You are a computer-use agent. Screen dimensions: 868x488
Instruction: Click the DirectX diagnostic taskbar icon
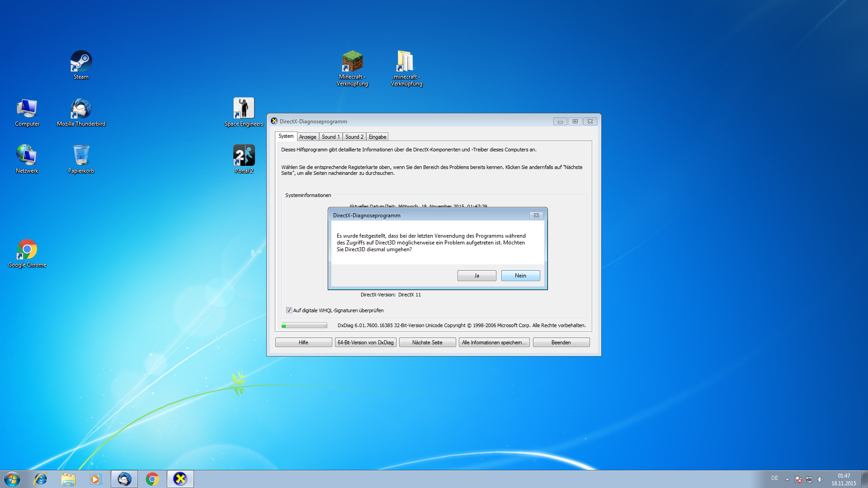pyautogui.click(x=180, y=479)
